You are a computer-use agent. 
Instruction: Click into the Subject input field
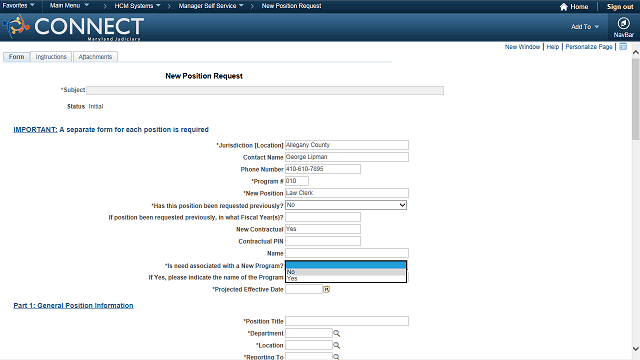[265, 90]
